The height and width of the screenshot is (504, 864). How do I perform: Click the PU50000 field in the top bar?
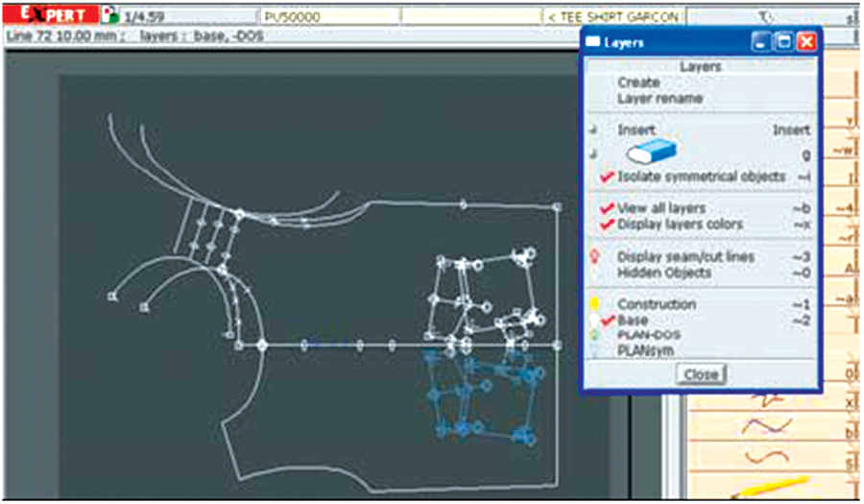tap(328, 16)
